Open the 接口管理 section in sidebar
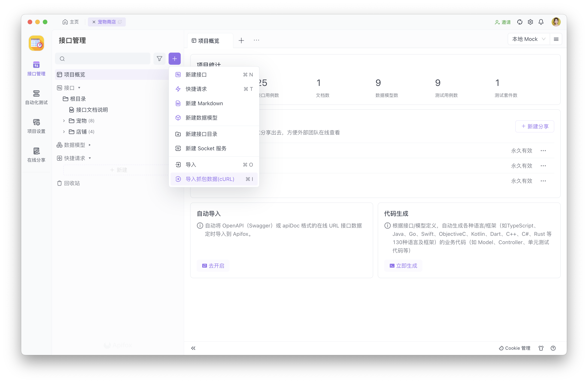This screenshot has width=588, height=383. click(x=36, y=69)
